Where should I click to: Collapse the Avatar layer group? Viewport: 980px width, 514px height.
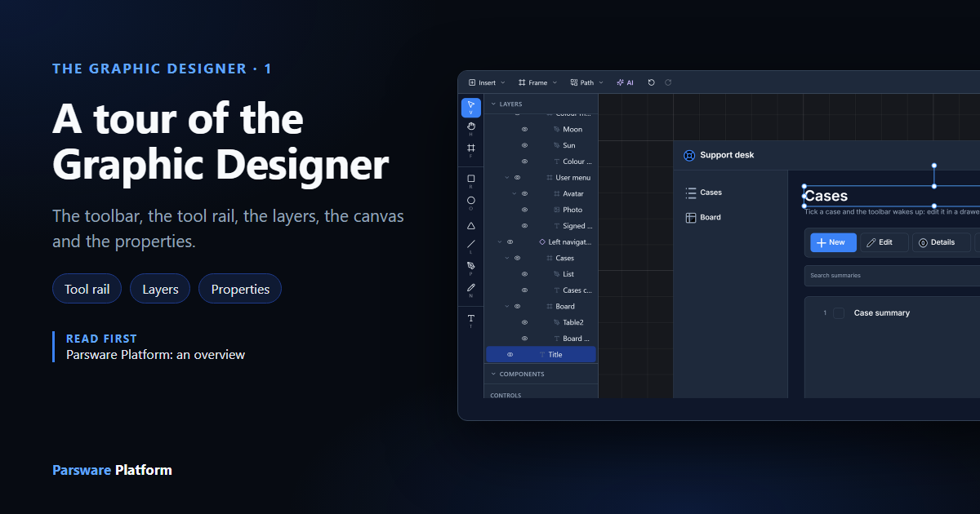[514, 194]
